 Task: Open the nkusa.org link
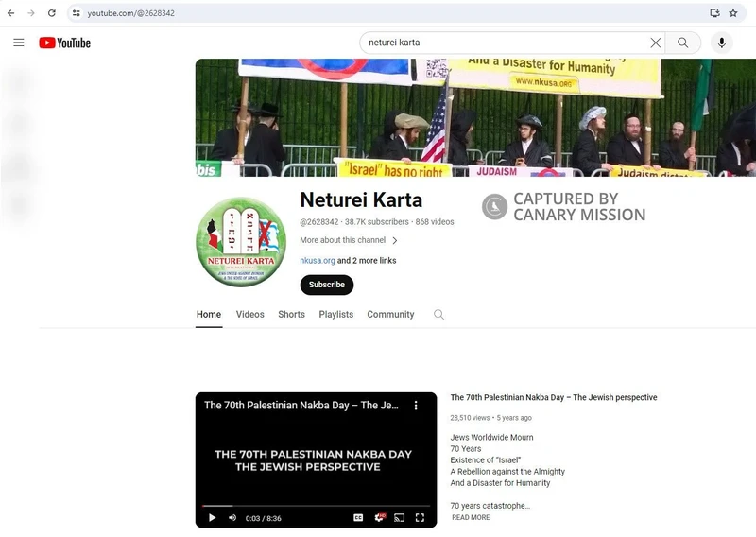click(x=318, y=261)
